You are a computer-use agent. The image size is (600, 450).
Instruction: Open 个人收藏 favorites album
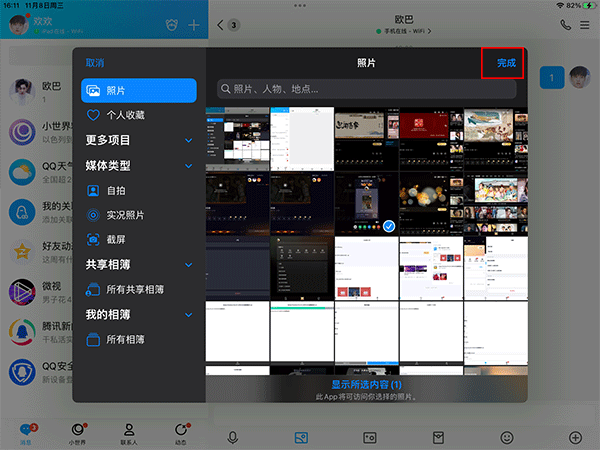click(128, 115)
